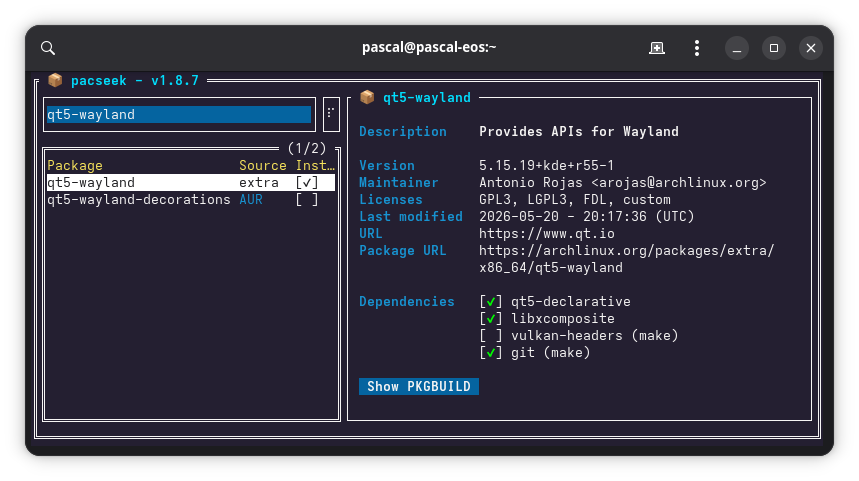Image resolution: width=859 pixels, height=481 pixels.
Task: Click the Package column header
Action: 75,165
